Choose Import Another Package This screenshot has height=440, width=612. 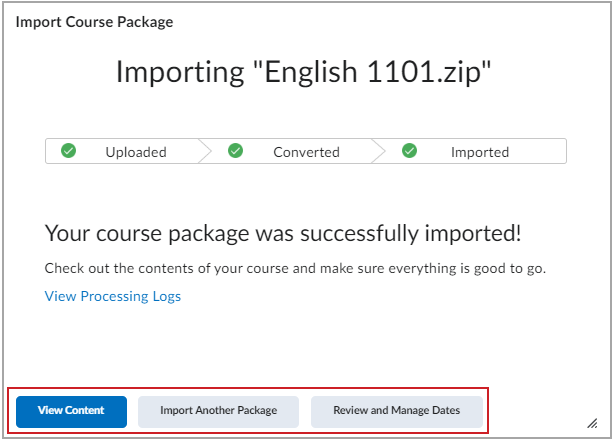coord(219,412)
